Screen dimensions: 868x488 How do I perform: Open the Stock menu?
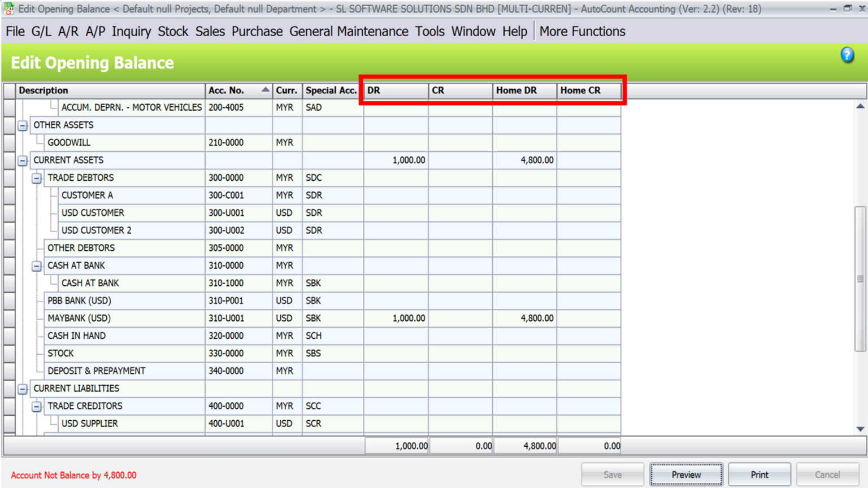173,32
